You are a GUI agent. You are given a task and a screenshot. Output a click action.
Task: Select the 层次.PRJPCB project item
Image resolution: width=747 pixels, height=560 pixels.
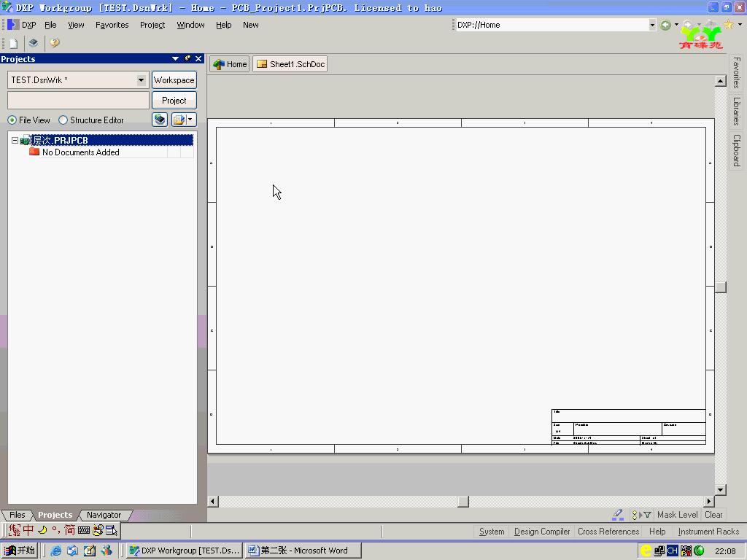point(112,141)
